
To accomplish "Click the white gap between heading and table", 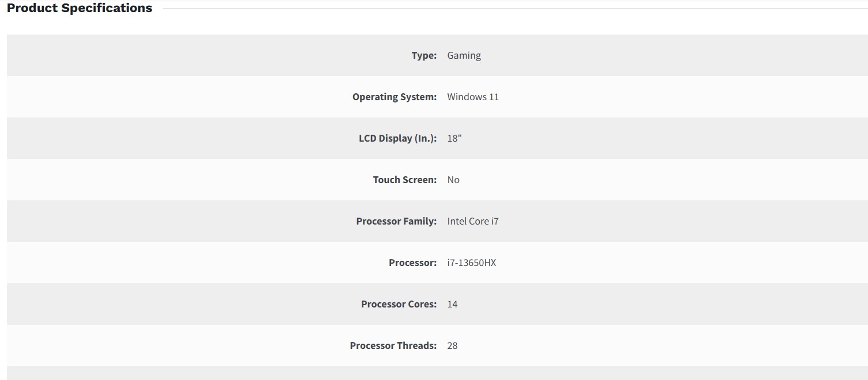I will click(437, 24).
